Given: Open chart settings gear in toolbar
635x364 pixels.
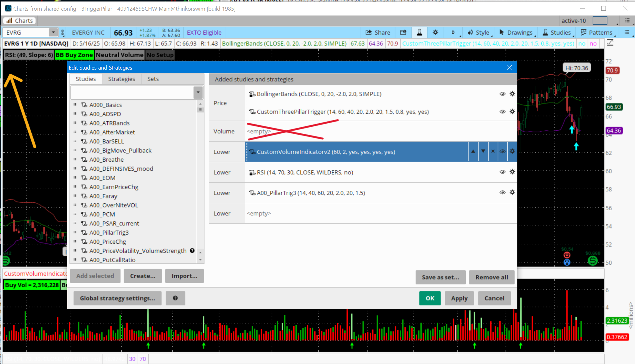Looking at the screenshot, I should (x=435, y=33).
